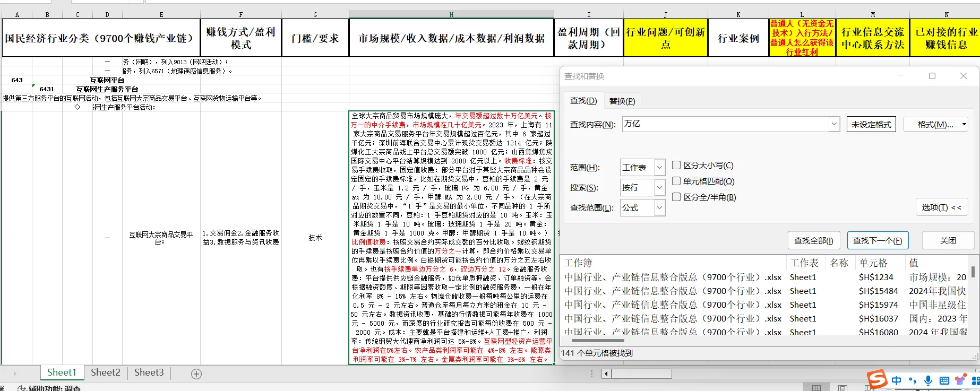Open the Sogou soft keyboard icon
This screenshot has height=391, width=980.
pyautogui.click(x=944, y=380)
